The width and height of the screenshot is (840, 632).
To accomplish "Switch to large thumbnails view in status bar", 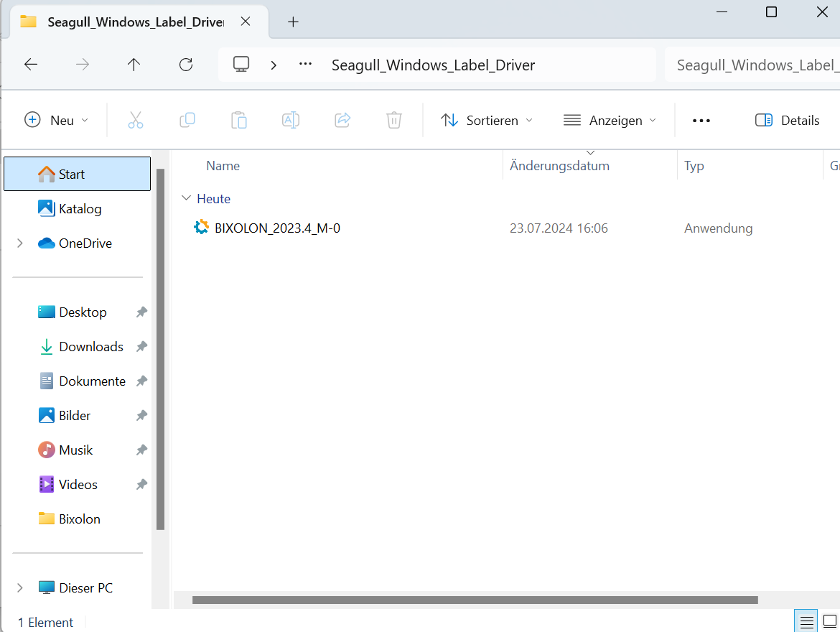I will 829,622.
